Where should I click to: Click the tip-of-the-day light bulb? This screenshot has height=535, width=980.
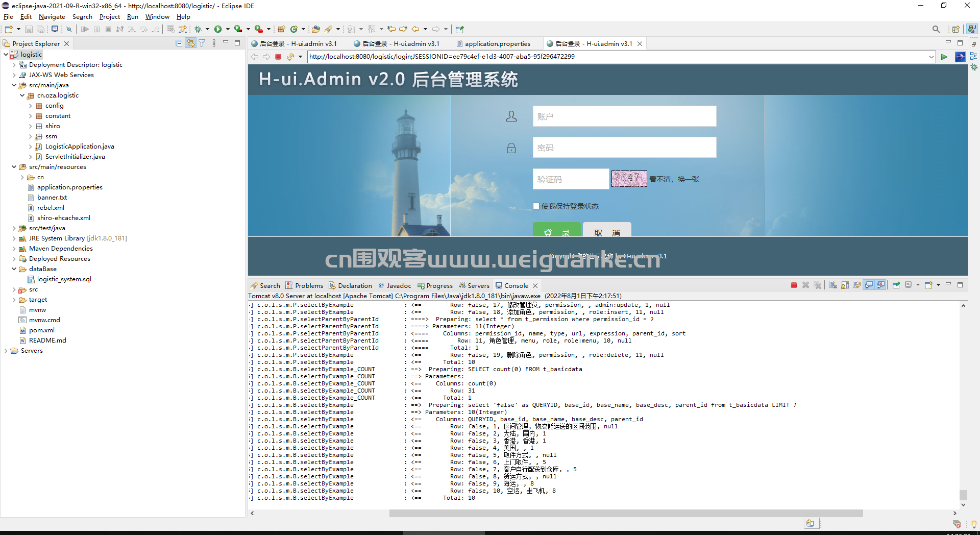[x=973, y=524]
